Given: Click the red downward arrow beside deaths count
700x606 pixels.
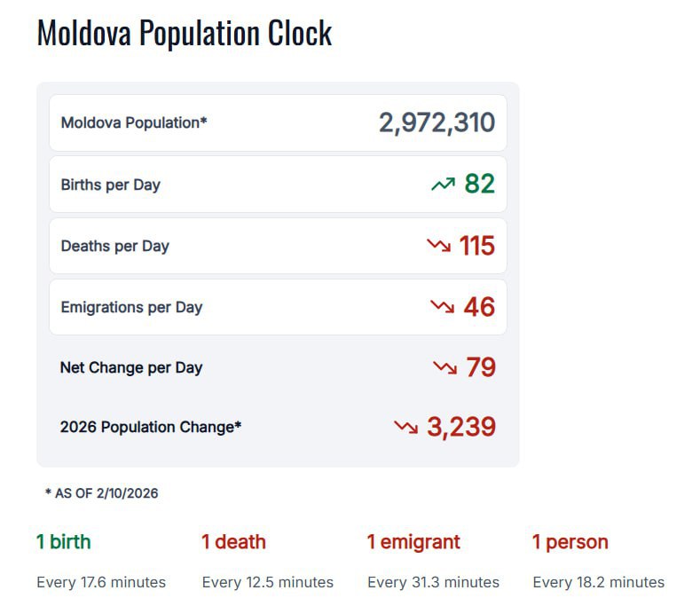Looking at the screenshot, I should click(x=438, y=245).
